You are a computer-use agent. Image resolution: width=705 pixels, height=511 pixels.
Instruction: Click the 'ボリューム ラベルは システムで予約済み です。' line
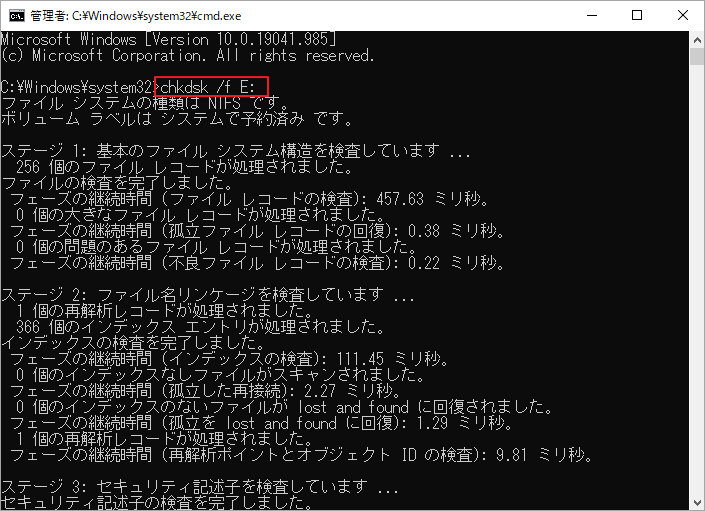[177, 119]
